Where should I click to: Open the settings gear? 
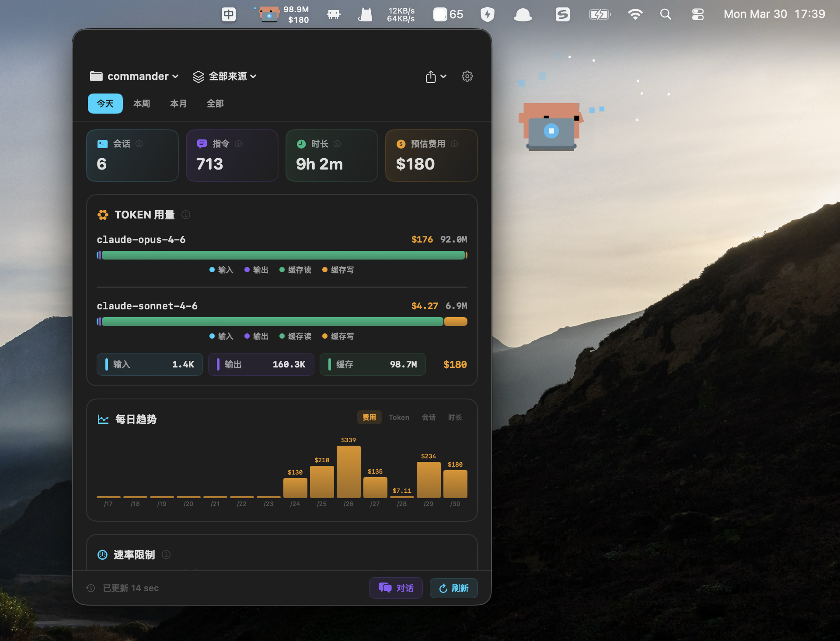(x=467, y=76)
